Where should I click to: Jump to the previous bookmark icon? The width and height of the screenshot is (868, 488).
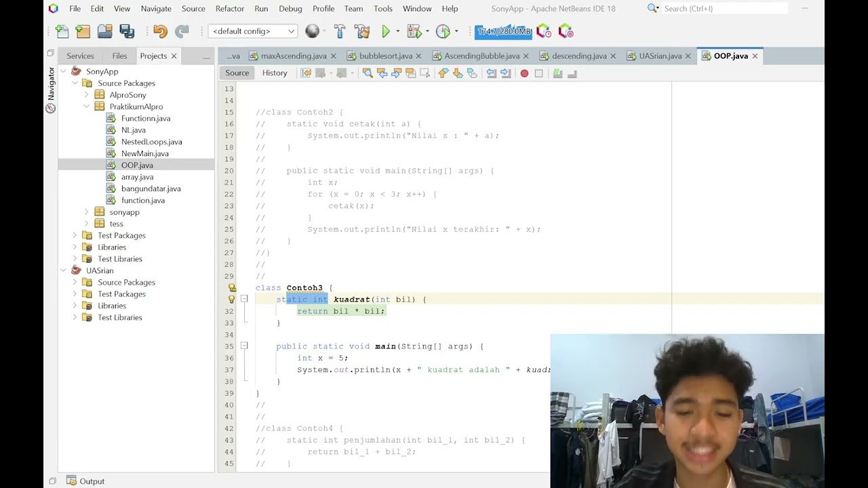[x=443, y=73]
